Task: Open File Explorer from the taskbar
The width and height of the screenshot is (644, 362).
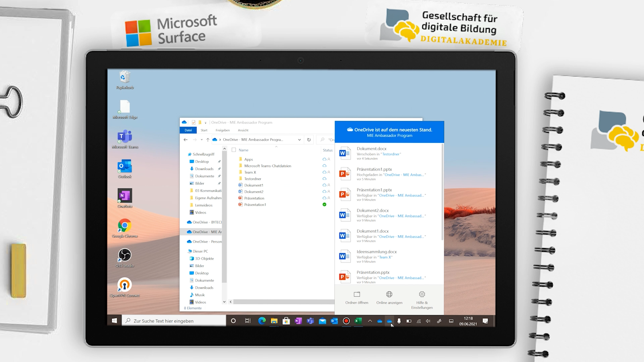Action: pos(274,321)
